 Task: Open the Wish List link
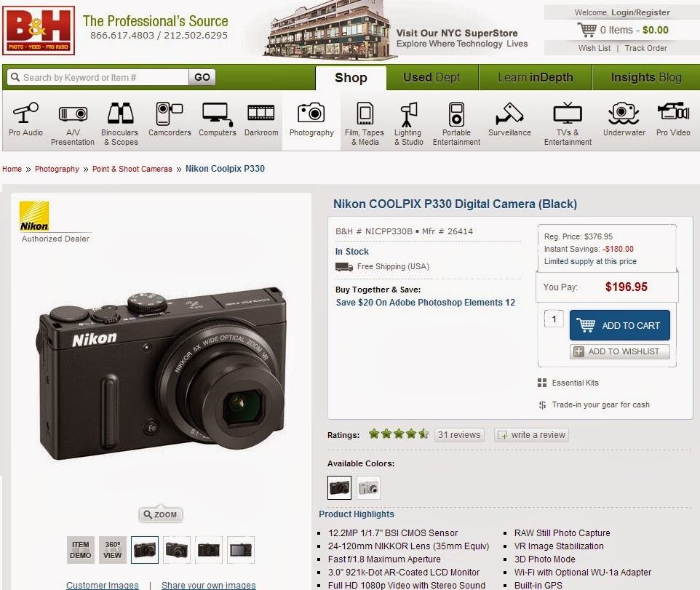pos(594,48)
